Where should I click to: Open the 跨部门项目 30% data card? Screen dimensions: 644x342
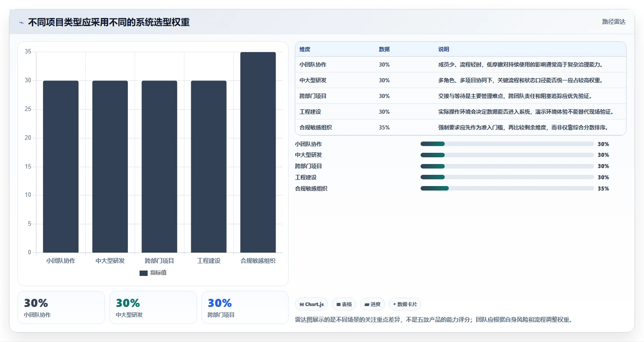245,307
